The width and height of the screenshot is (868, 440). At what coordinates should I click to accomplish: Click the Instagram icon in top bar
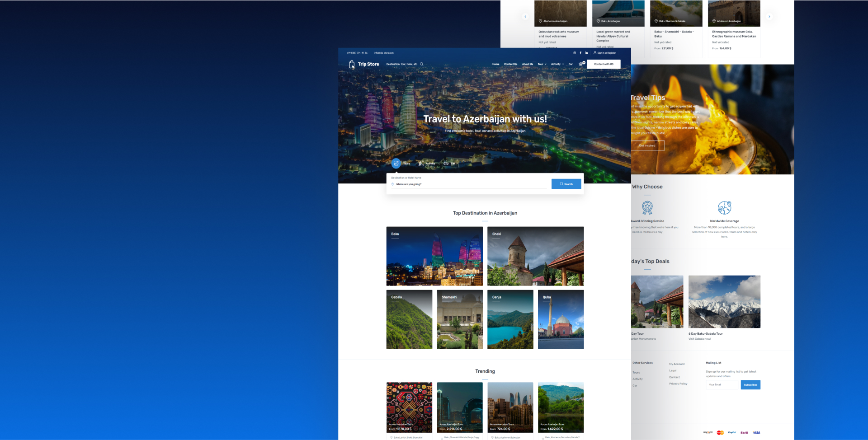[x=575, y=53]
